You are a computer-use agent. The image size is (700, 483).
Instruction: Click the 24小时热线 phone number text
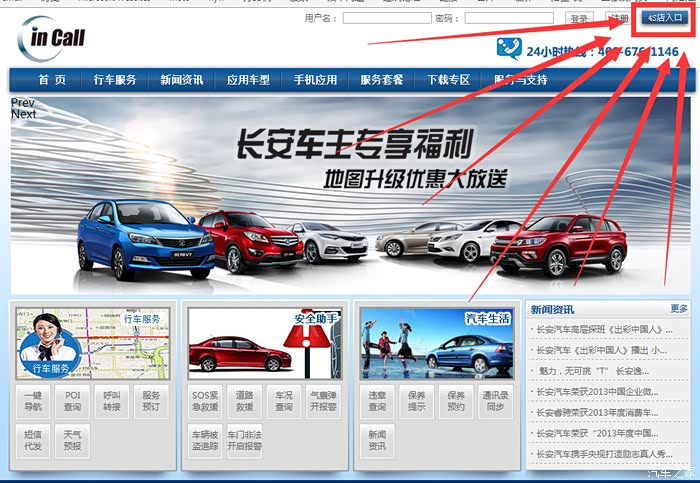(602, 52)
